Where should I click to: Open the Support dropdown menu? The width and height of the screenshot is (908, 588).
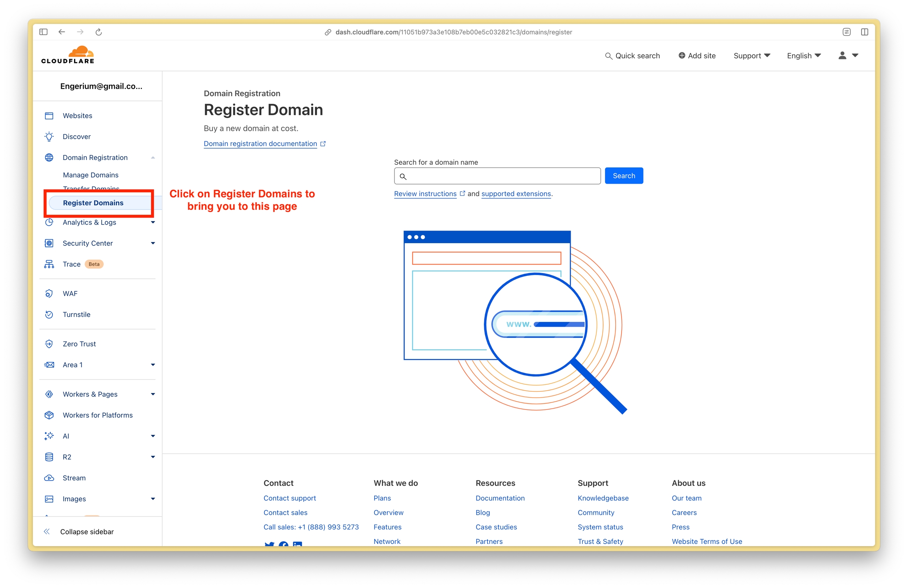pyautogui.click(x=751, y=56)
